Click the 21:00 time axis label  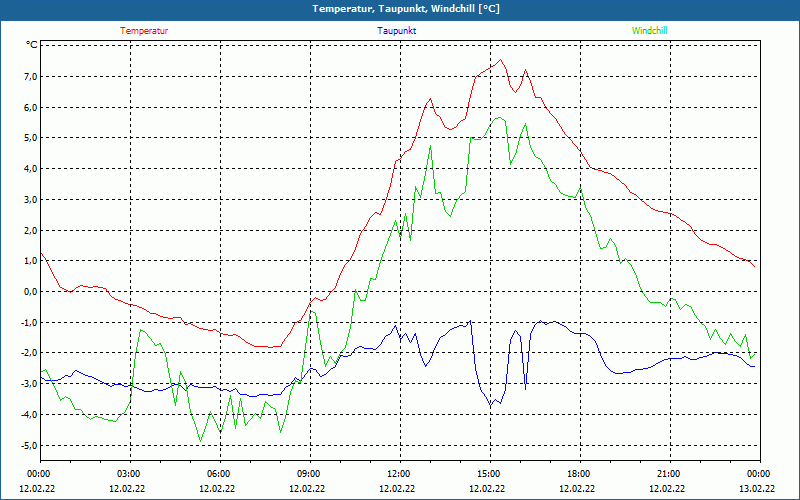click(x=670, y=474)
